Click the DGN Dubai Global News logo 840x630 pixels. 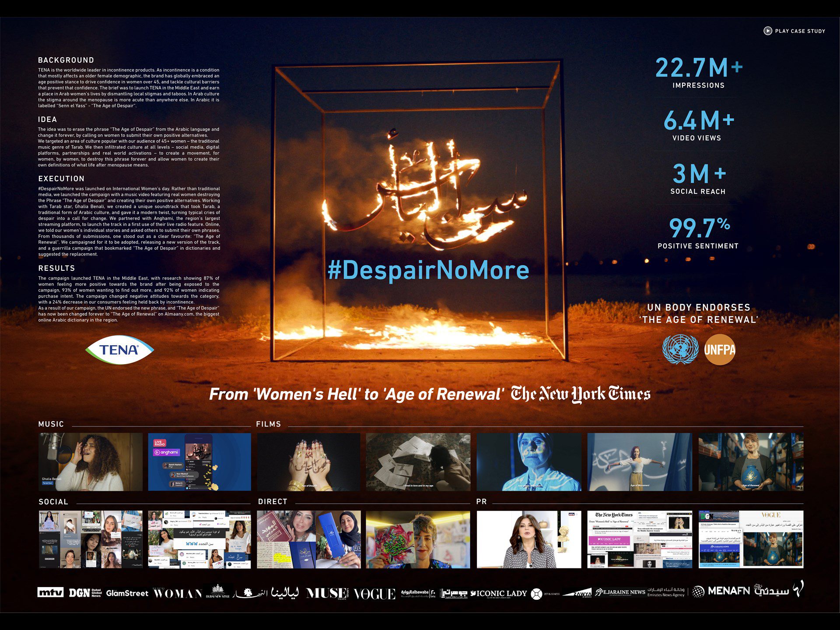pyautogui.click(x=85, y=593)
